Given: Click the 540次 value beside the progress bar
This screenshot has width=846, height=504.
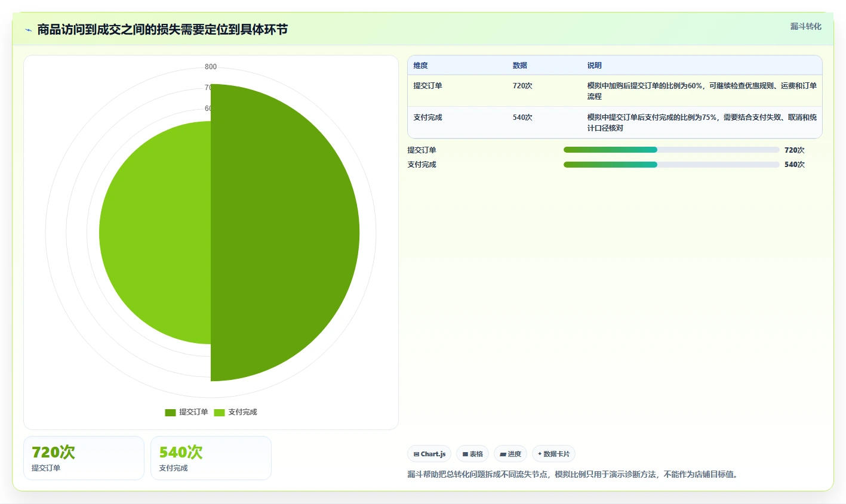Looking at the screenshot, I should tap(794, 165).
